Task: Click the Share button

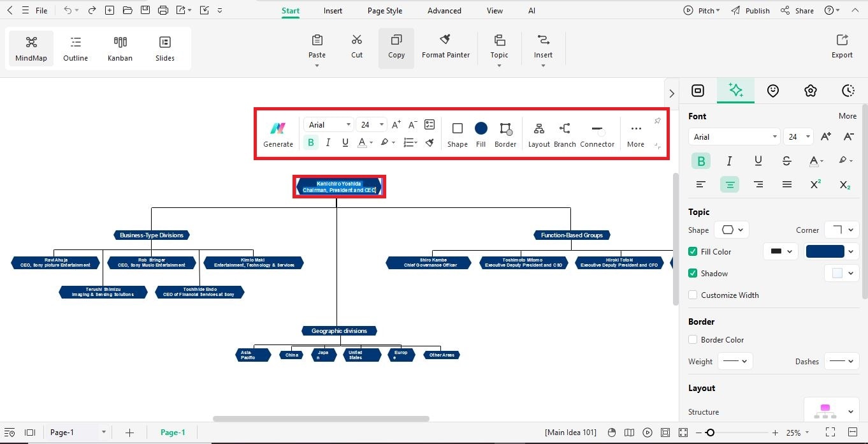Action: (x=797, y=11)
